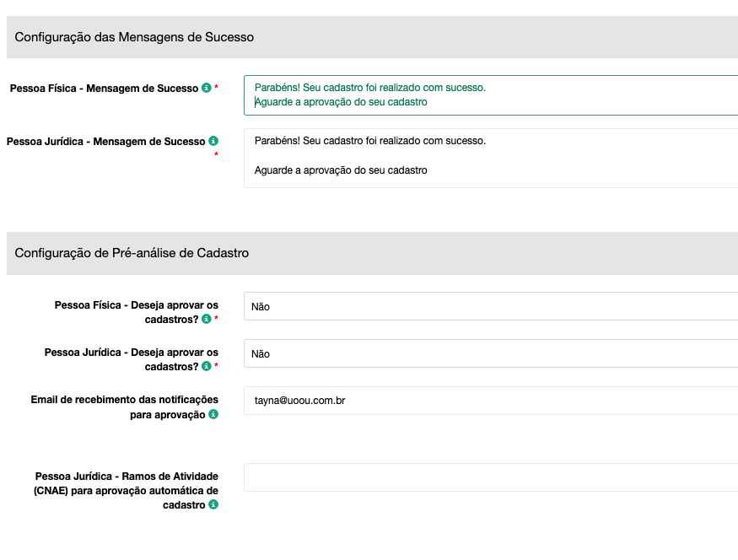
Task: Click label Pessoa Jurídica - Ramos de Atividade (CNAE)
Action: coord(127,490)
